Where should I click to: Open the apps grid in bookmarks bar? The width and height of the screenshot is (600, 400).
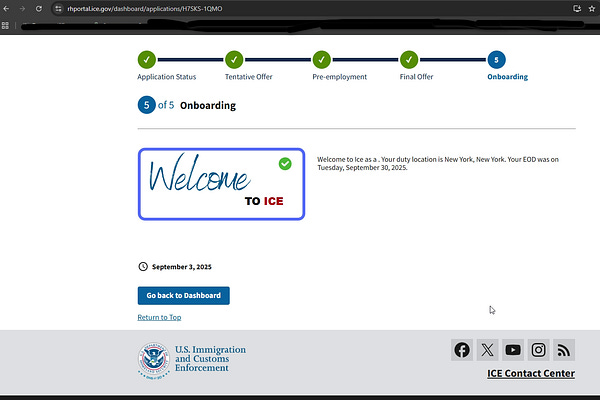(x=5, y=25)
